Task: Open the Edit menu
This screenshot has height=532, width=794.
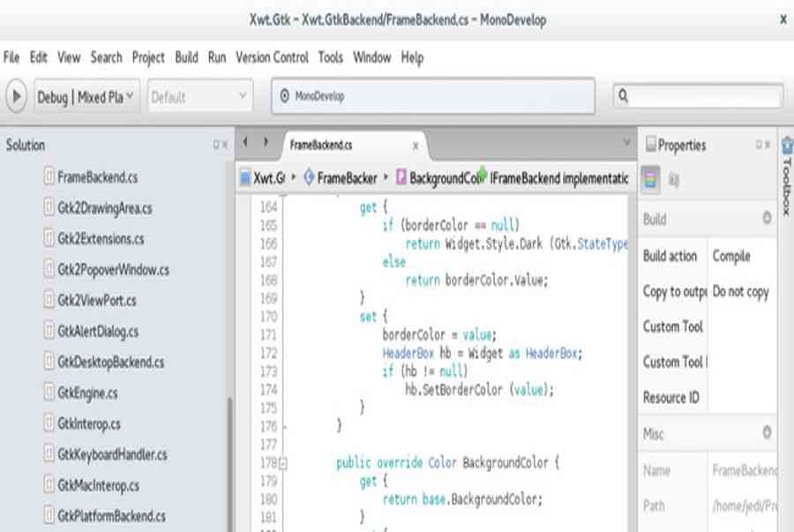Action: click(x=39, y=57)
